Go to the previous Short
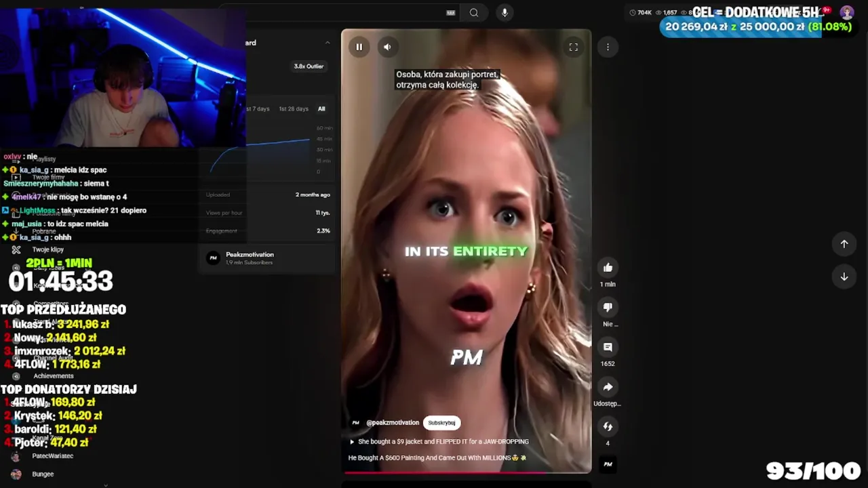 pyautogui.click(x=844, y=244)
